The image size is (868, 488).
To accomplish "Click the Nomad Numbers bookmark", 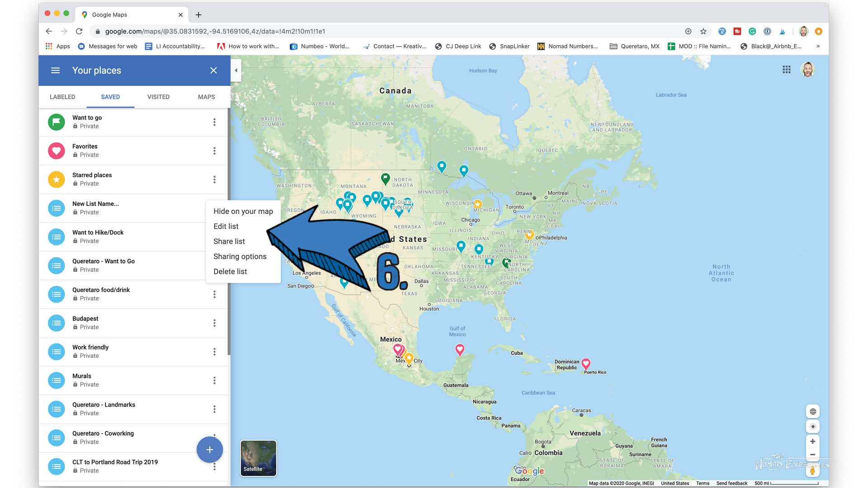I will [x=568, y=46].
